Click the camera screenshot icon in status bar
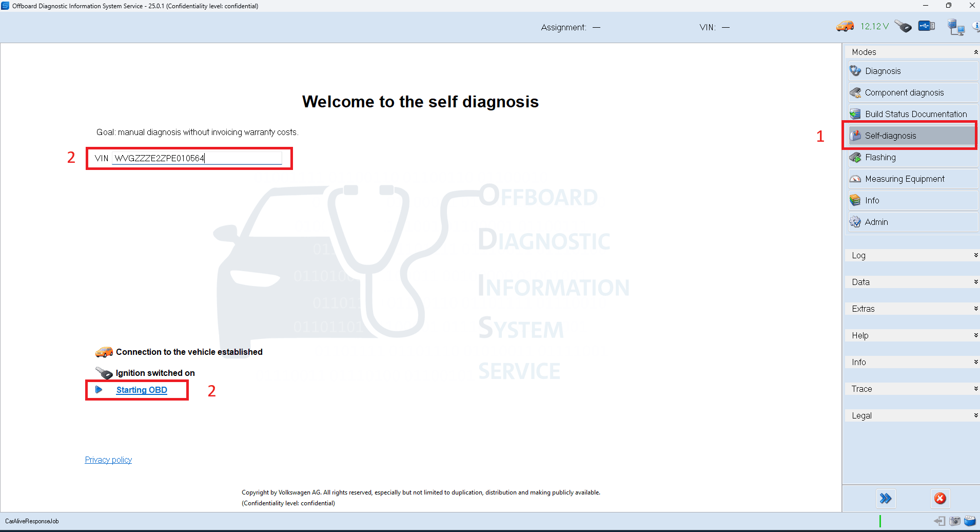The image size is (980, 532). click(955, 521)
